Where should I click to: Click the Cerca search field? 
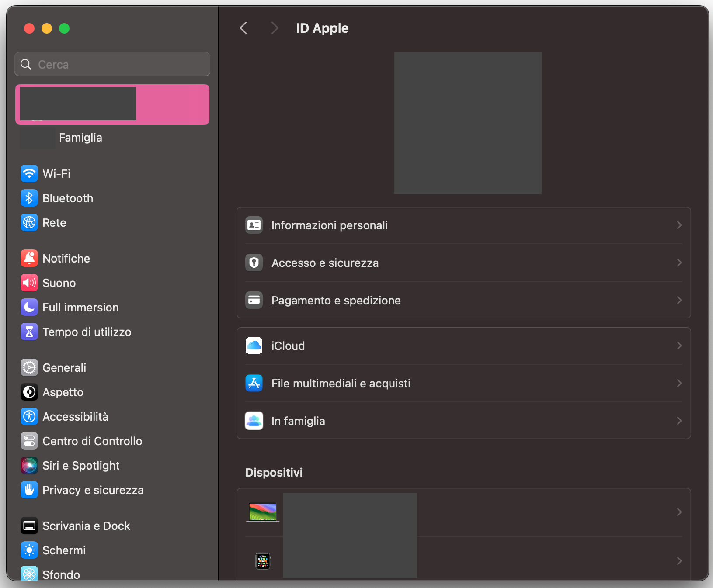point(112,64)
